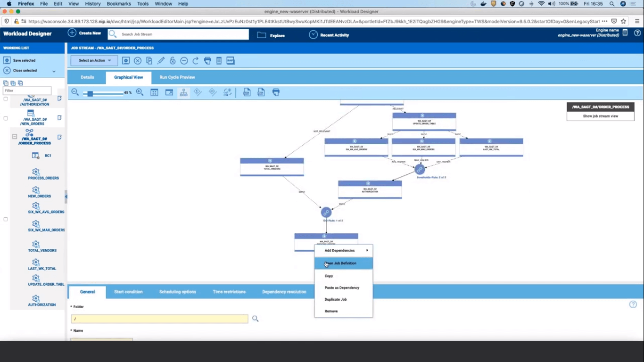The image size is (644, 362).
Task: Choose Duplicate Job from the context menu
Action: point(336,299)
